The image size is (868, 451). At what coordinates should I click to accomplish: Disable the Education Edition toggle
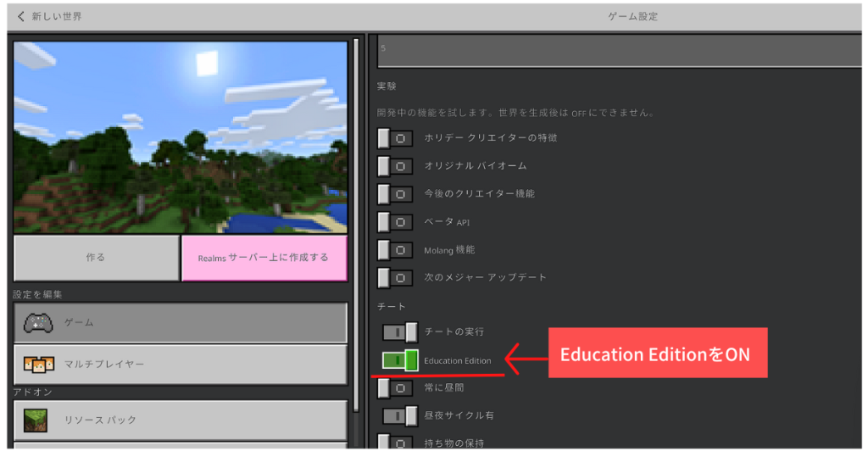click(x=400, y=360)
